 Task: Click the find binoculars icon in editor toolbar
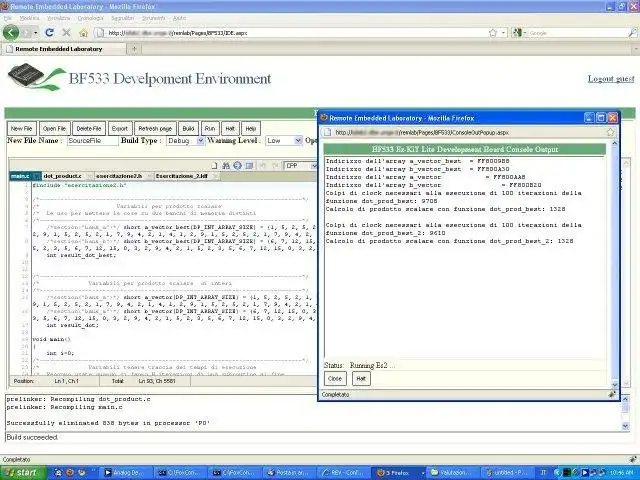[x=226, y=165]
